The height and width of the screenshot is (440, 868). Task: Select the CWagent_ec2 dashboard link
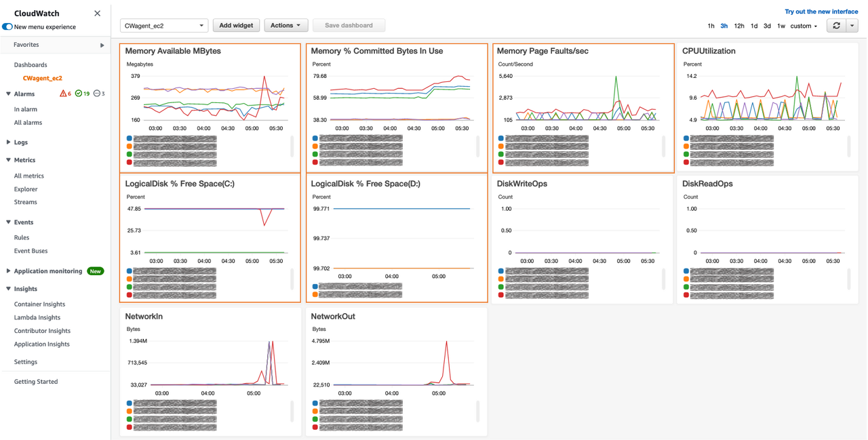click(43, 78)
